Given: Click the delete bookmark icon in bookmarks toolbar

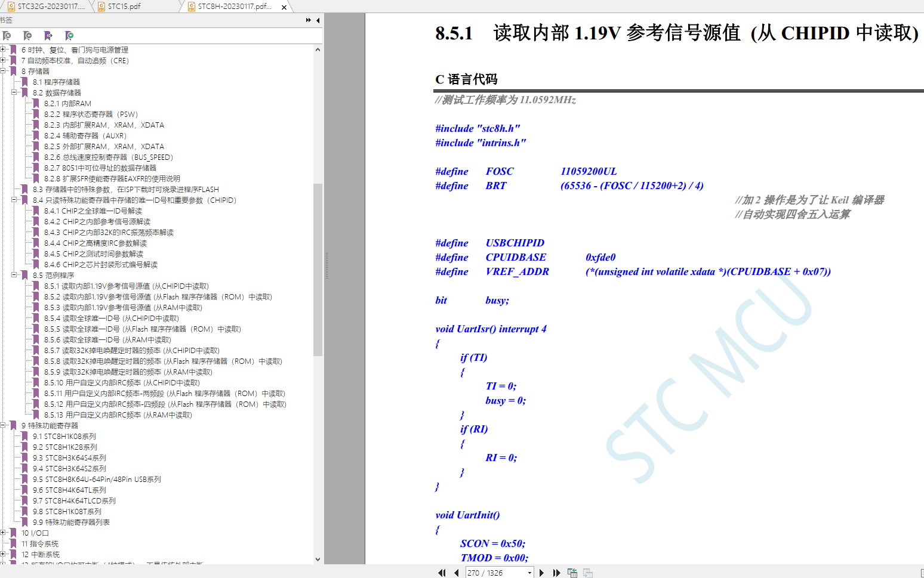Looking at the screenshot, I should (x=7, y=36).
